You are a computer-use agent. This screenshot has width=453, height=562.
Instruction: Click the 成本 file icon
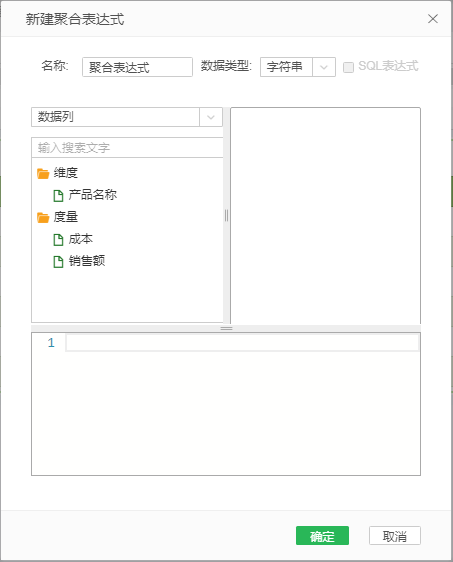pos(58,239)
